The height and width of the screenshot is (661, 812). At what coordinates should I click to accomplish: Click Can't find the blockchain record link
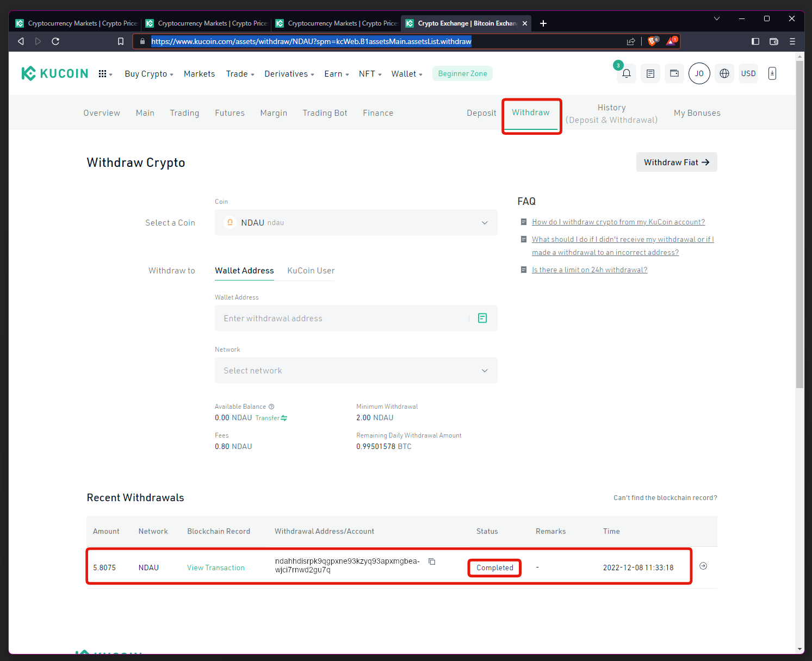(x=665, y=498)
